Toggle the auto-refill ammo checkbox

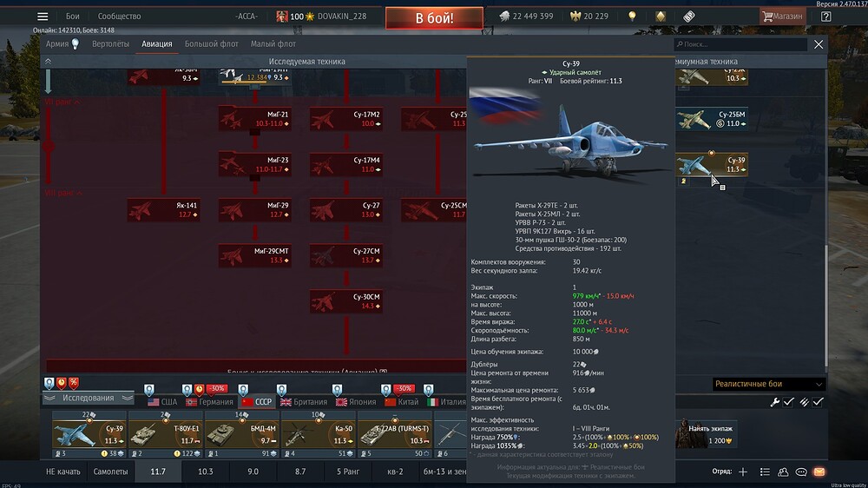[818, 402]
